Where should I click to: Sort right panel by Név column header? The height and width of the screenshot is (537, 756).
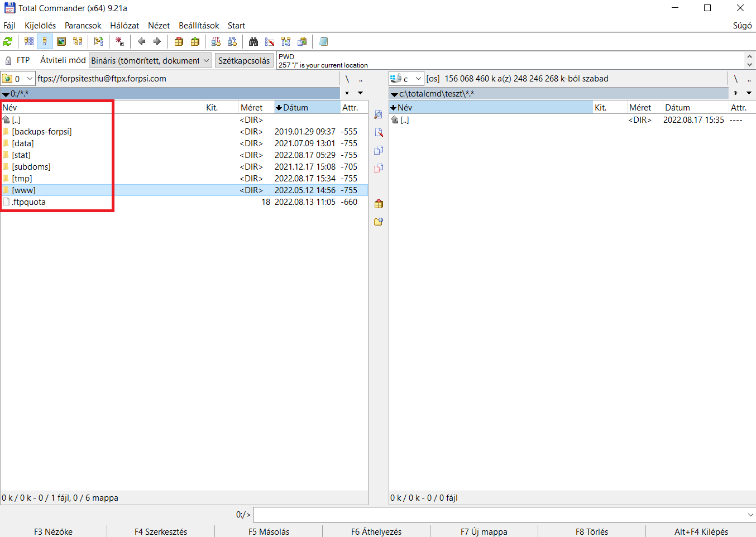pyautogui.click(x=491, y=107)
